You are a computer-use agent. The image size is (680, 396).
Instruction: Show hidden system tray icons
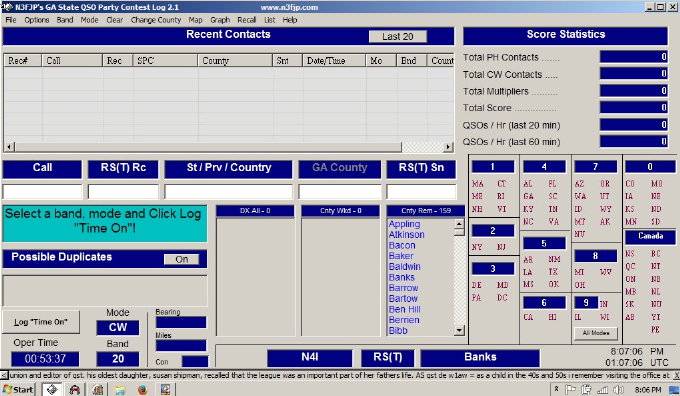click(556, 389)
